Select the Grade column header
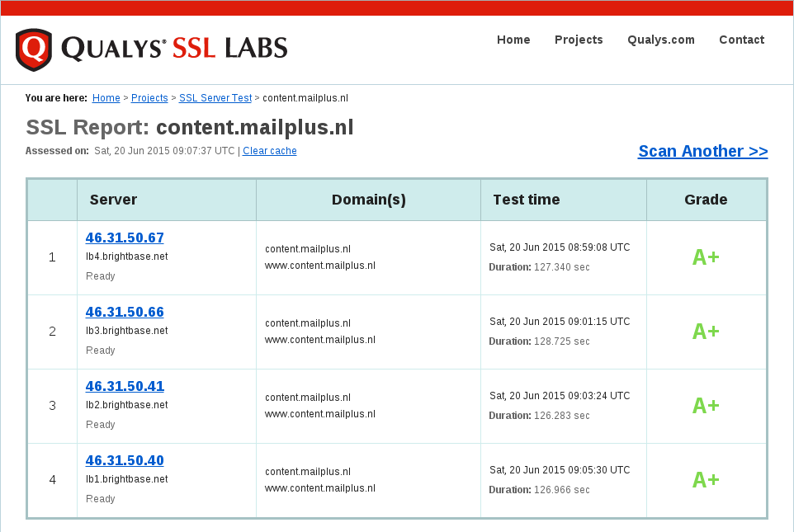The height and width of the screenshot is (532, 794). 706,199
